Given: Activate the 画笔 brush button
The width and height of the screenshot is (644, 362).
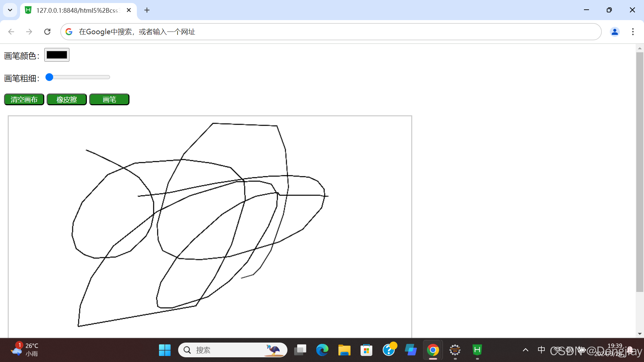Looking at the screenshot, I should (109, 100).
